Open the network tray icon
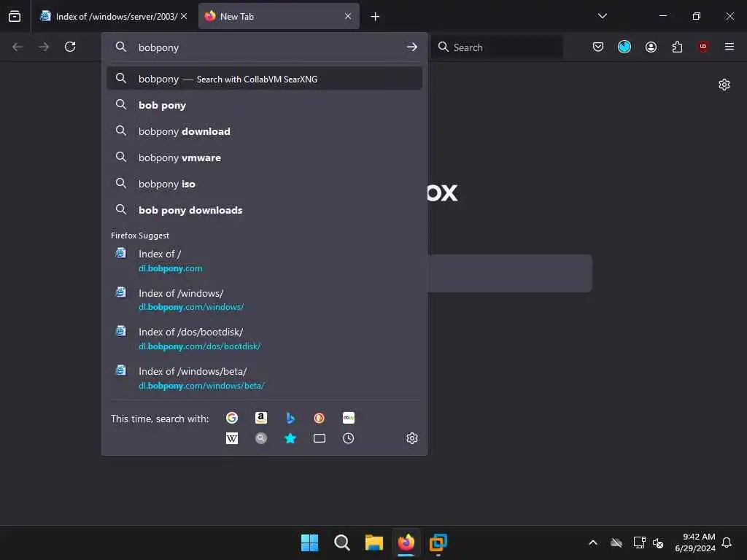This screenshot has height=560, width=747. [639, 542]
